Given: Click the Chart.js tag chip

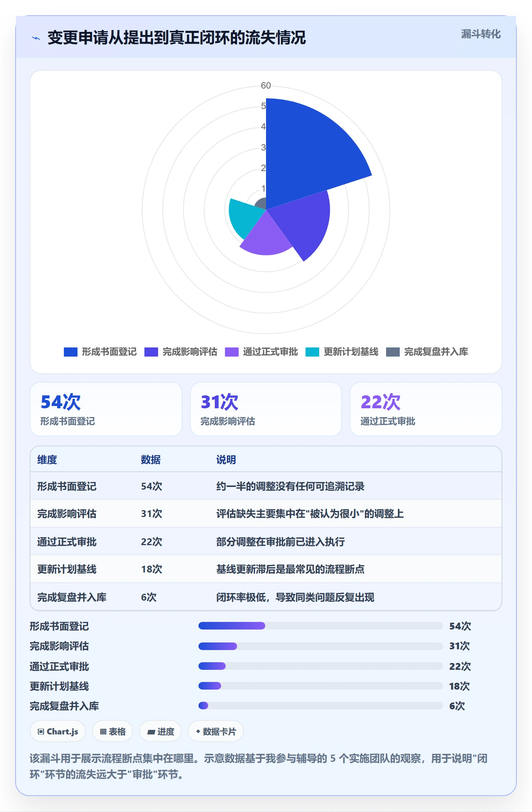Looking at the screenshot, I should coord(58,731).
